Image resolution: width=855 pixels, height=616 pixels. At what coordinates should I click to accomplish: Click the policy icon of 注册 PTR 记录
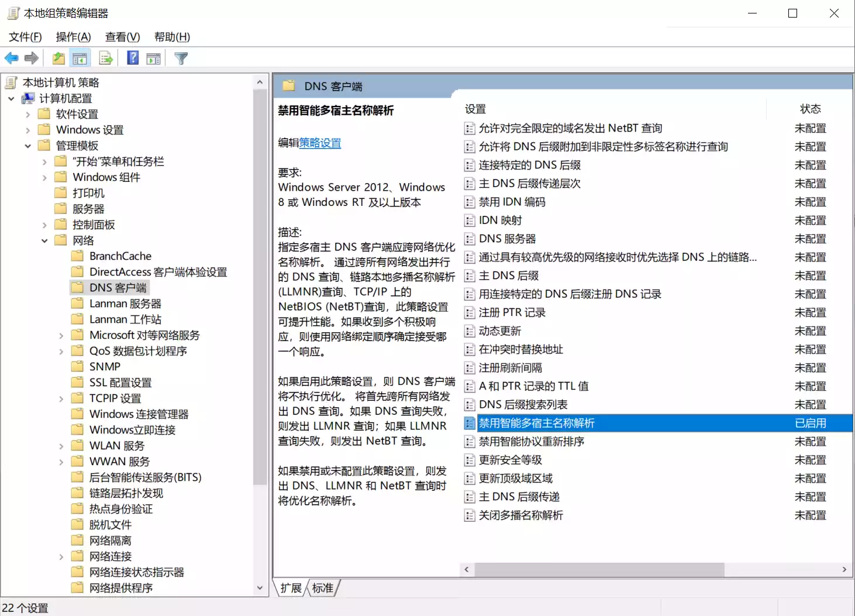[x=469, y=313]
